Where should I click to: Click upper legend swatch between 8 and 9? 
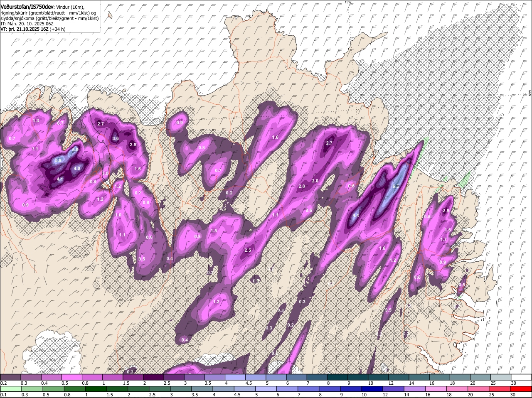point(337,377)
